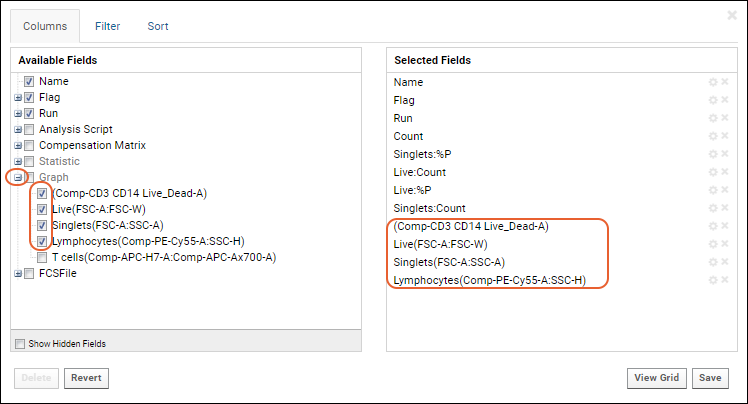Uncheck the Live(FSC-A:FSC-W) graph checkbox

click(x=42, y=209)
